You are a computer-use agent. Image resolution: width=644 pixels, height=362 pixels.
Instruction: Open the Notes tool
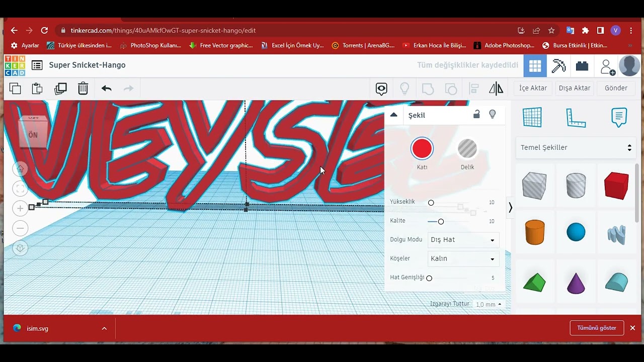(619, 118)
